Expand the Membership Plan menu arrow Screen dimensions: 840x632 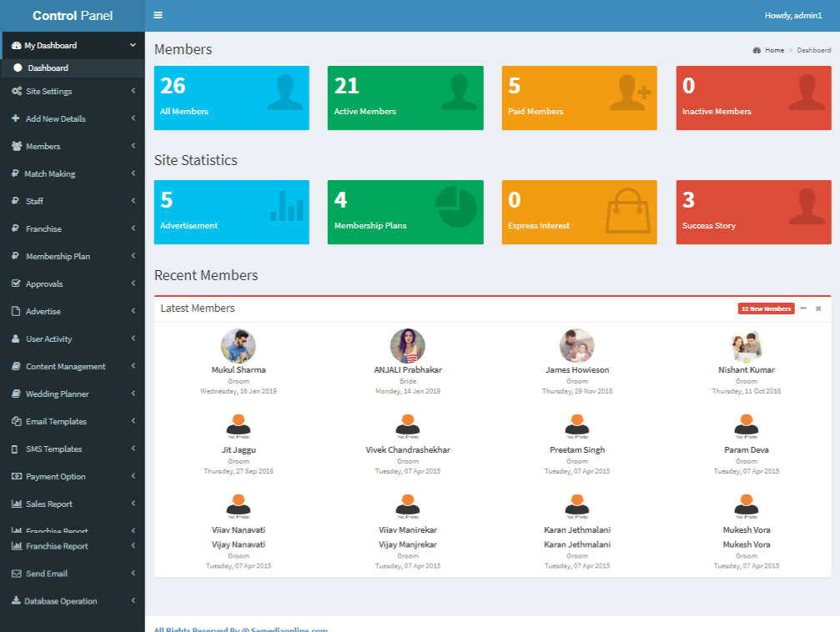pos(133,255)
